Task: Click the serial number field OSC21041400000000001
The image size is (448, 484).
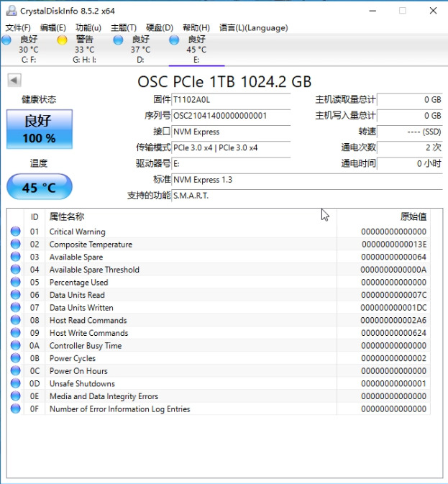Action: (x=231, y=116)
